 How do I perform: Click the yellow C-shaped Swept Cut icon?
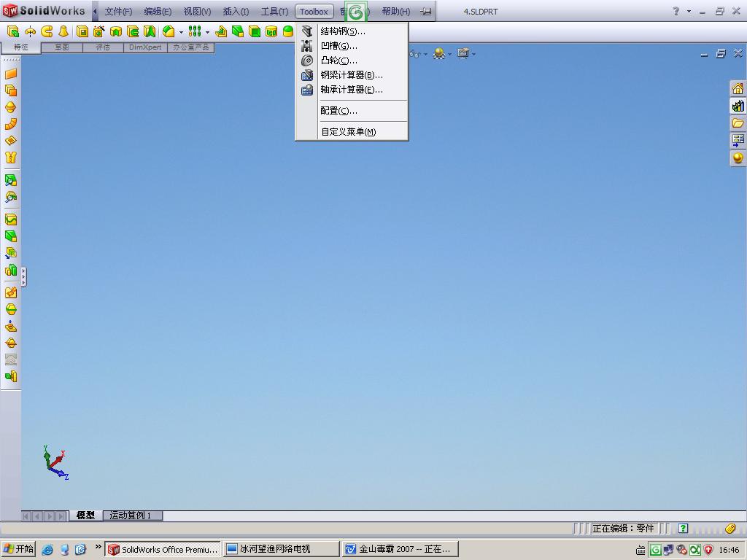47,32
